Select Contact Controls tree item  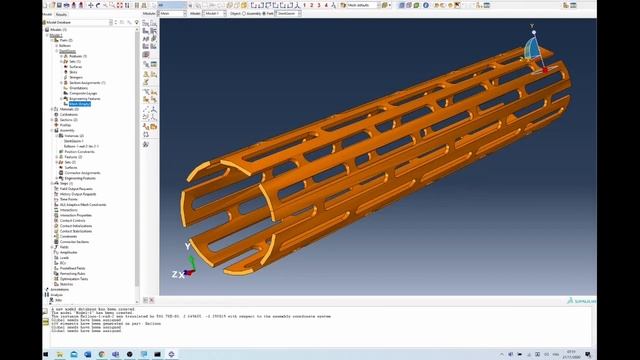click(73, 220)
